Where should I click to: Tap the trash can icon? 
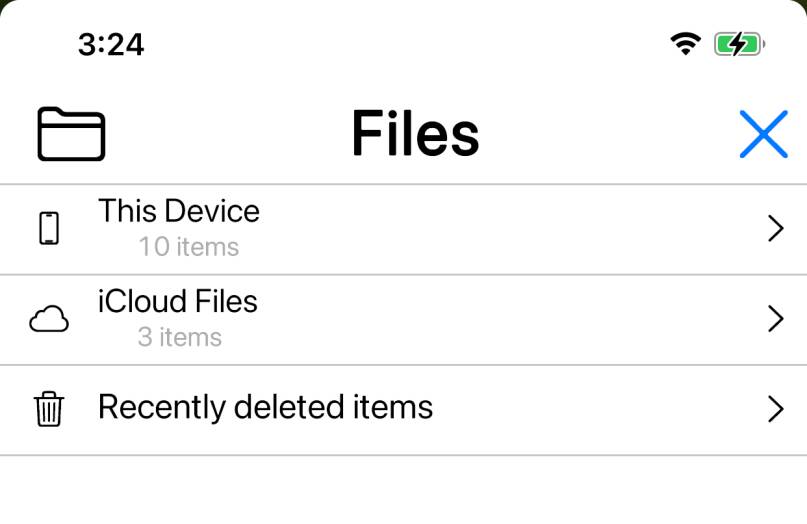coord(49,409)
